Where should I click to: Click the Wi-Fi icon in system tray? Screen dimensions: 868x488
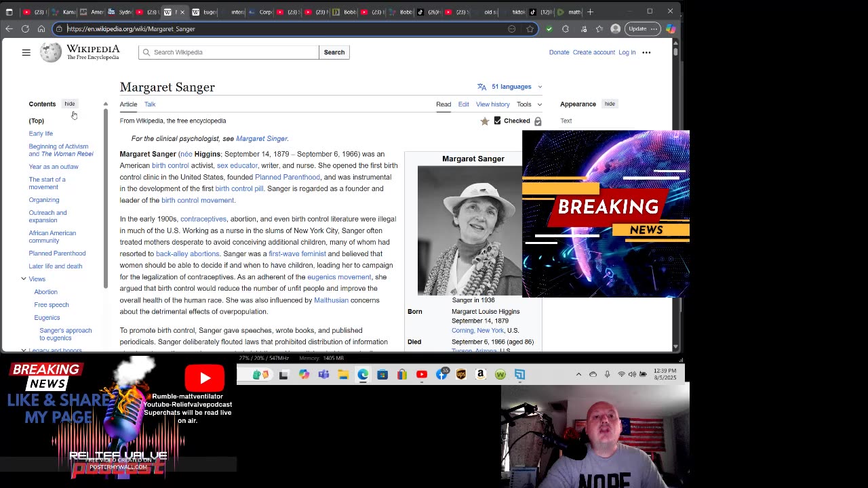621,374
